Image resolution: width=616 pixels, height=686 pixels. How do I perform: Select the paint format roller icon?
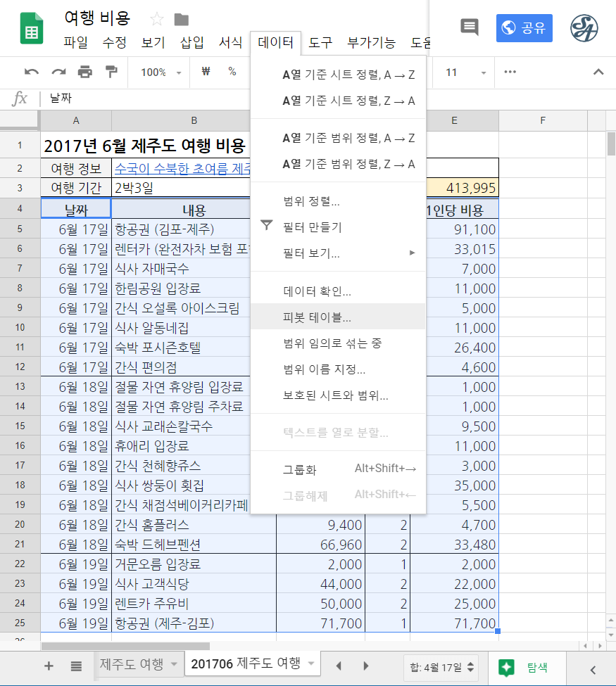pyautogui.click(x=111, y=72)
